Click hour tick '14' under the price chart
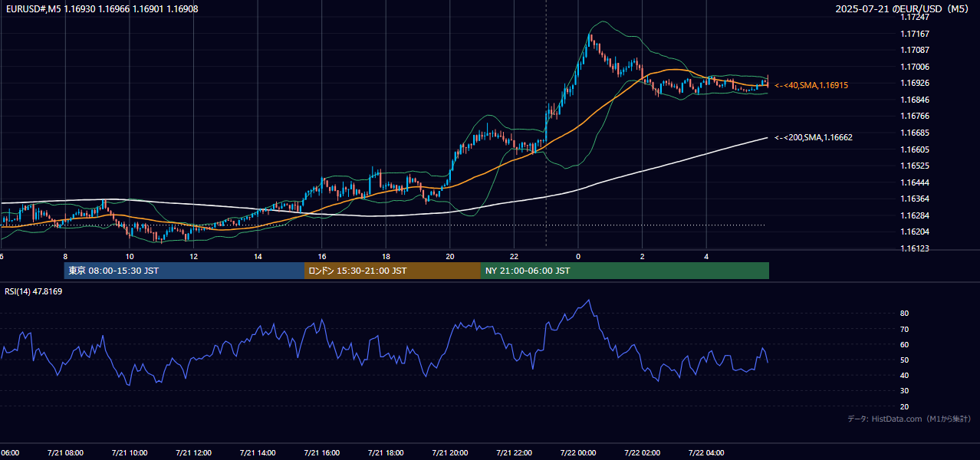The image size is (980, 460). point(258,257)
